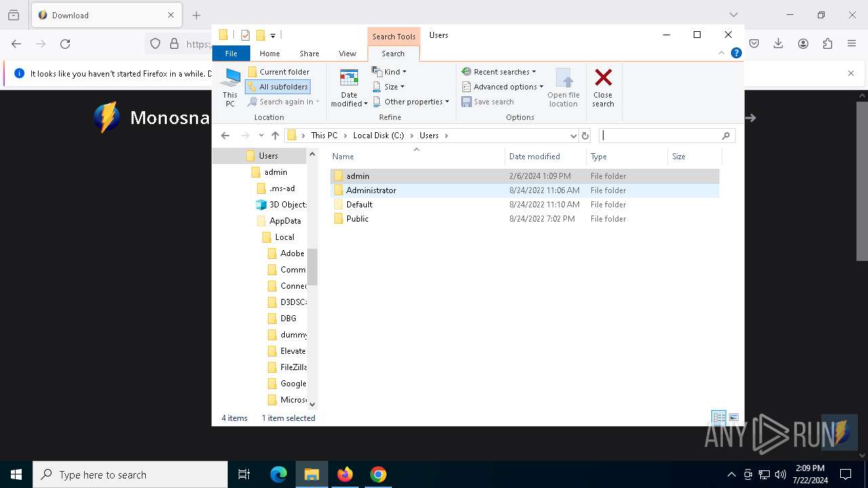This screenshot has height=488, width=868.
Task: Sort by Type column header
Action: point(627,157)
